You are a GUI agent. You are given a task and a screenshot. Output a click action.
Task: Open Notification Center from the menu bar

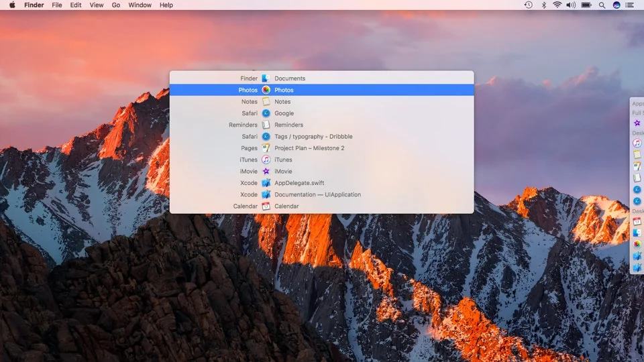coord(631,5)
